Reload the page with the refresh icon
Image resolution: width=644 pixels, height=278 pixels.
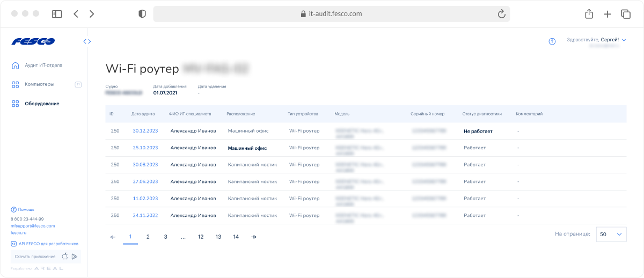coord(502,14)
